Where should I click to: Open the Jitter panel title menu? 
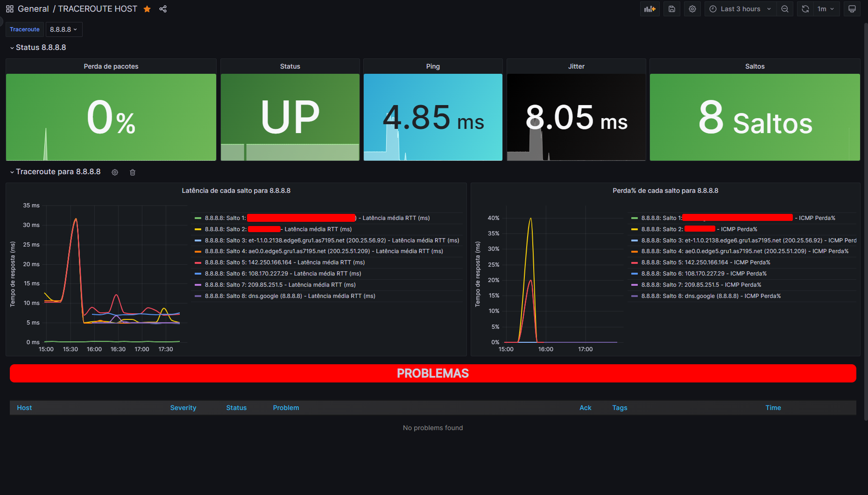pos(576,66)
